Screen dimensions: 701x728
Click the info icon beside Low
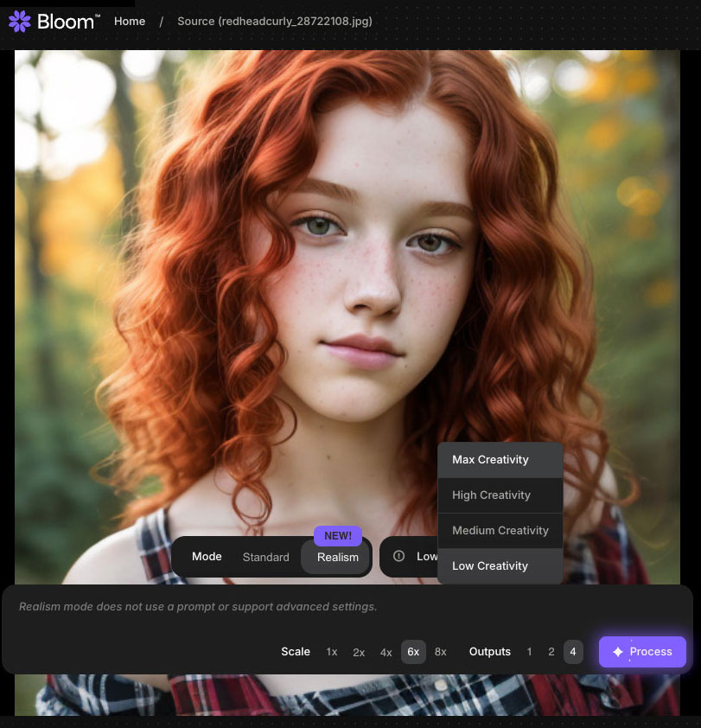398,556
